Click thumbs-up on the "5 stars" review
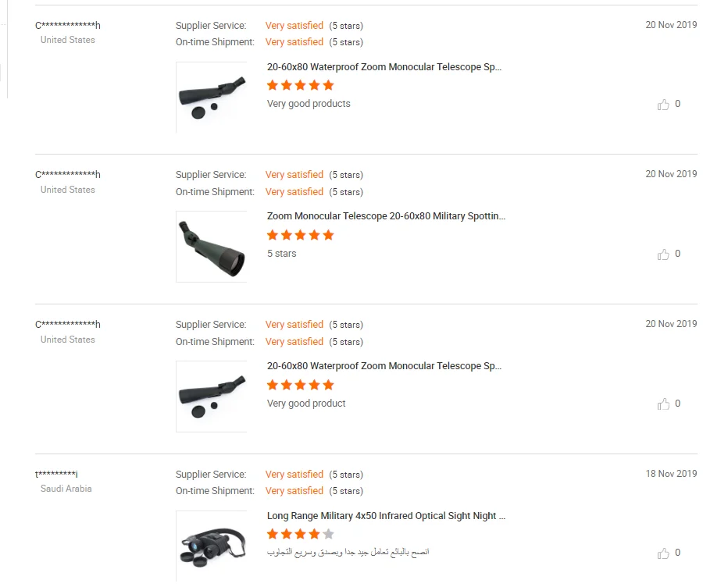This screenshot has height=587, width=728. (663, 254)
